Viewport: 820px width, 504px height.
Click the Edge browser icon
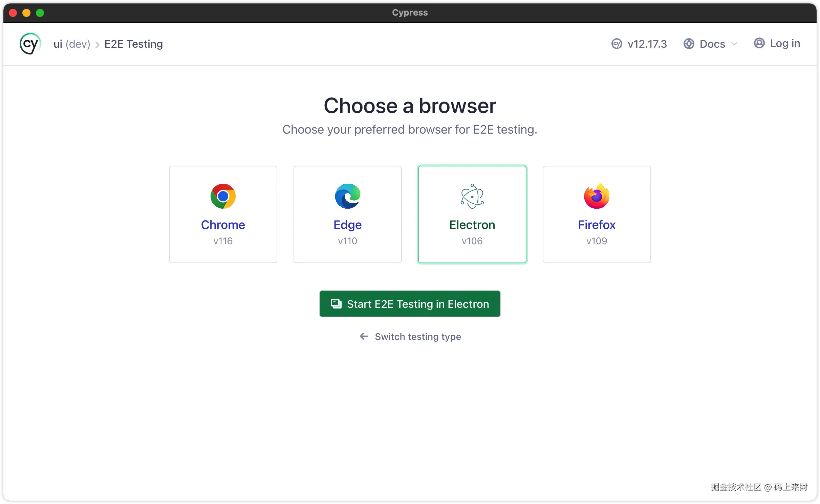[347, 196]
